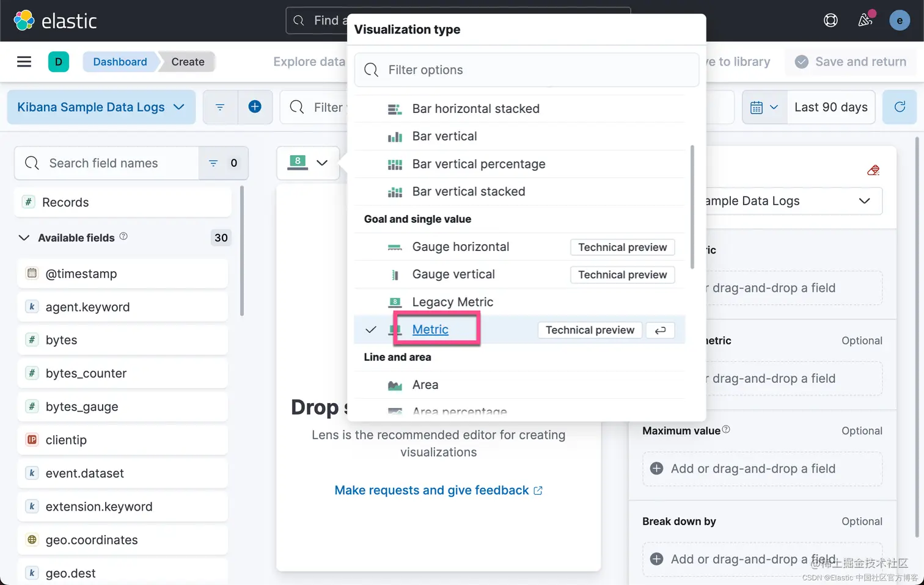Click the space 'D' avatar
Viewport: 924px width, 585px height.
pos(59,62)
